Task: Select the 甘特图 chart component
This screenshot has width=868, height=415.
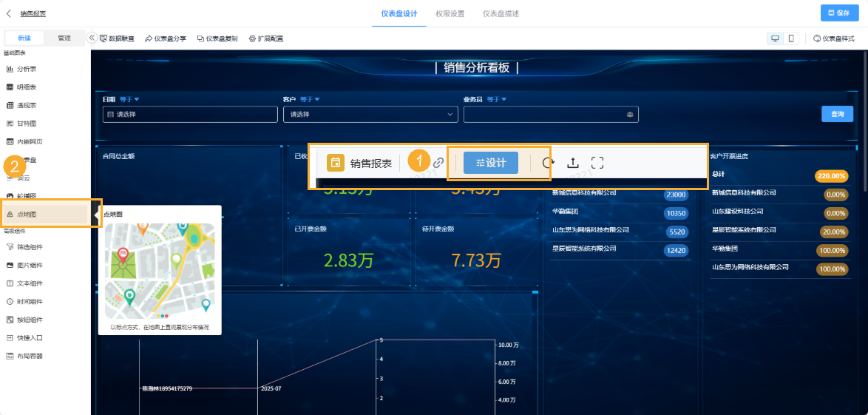Action: coord(27,123)
